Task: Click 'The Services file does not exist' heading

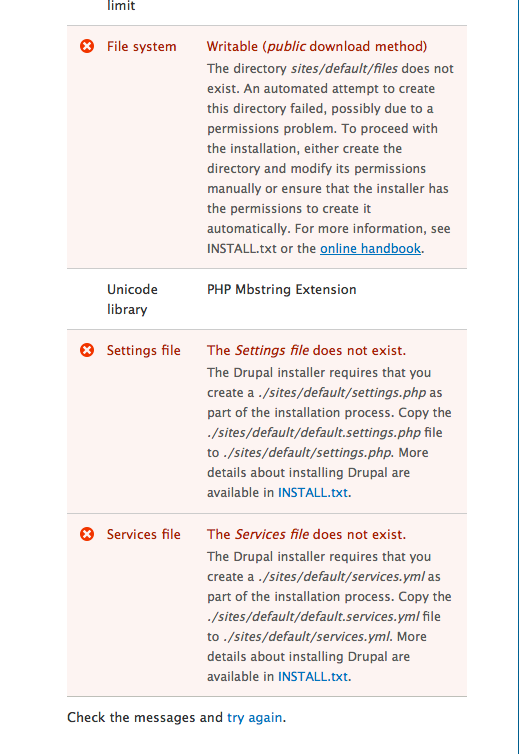Action: pyautogui.click(x=306, y=534)
